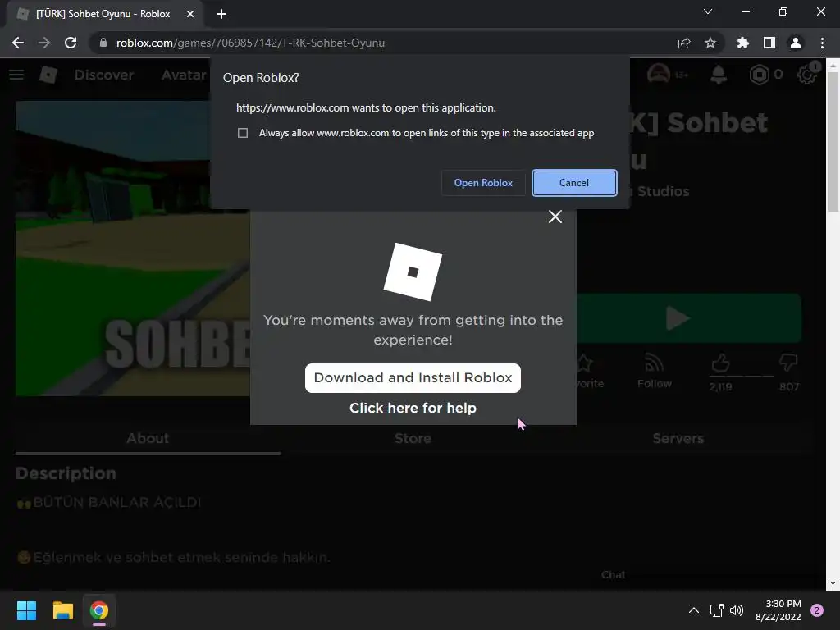Dislike the game with thumbs down
840x630 pixels.
point(788,363)
